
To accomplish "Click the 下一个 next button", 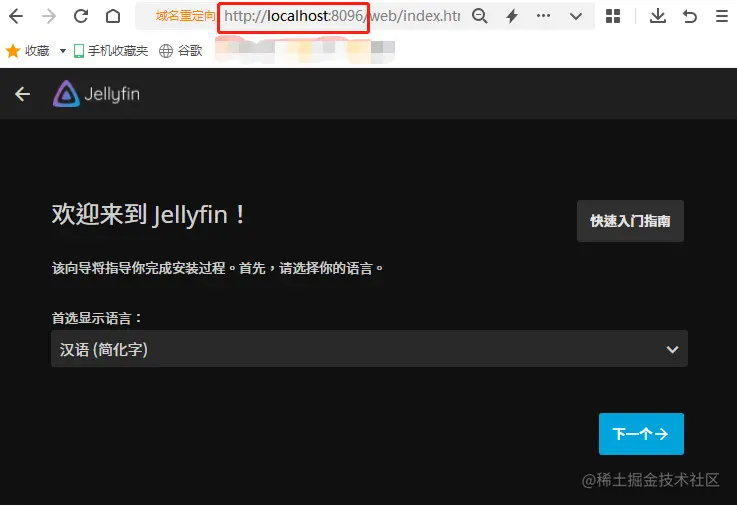I will click(x=641, y=434).
